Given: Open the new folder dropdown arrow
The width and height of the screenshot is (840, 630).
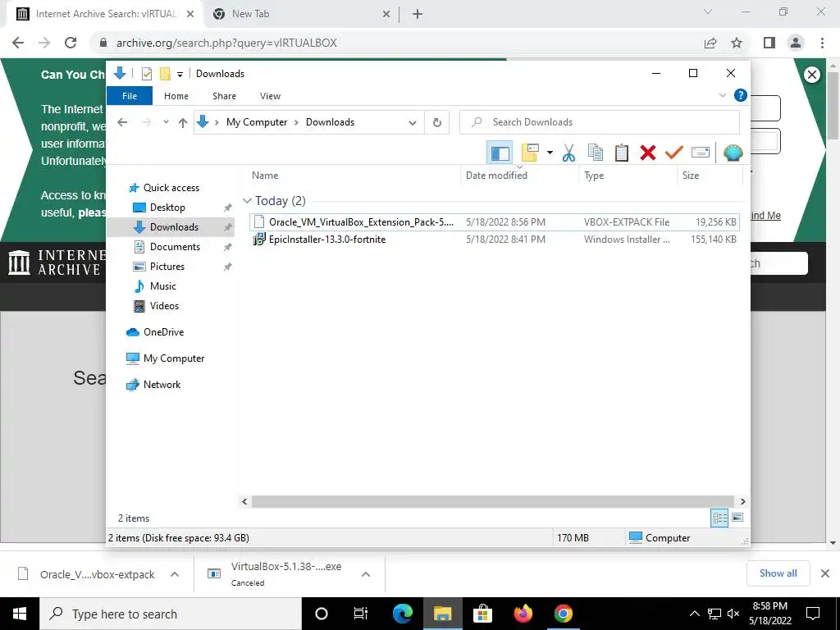Looking at the screenshot, I should [x=550, y=153].
